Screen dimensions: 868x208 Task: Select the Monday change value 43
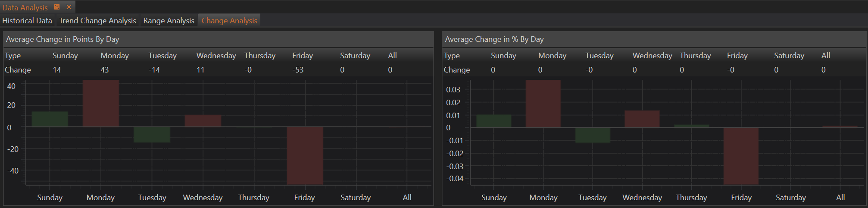coord(105,70)
